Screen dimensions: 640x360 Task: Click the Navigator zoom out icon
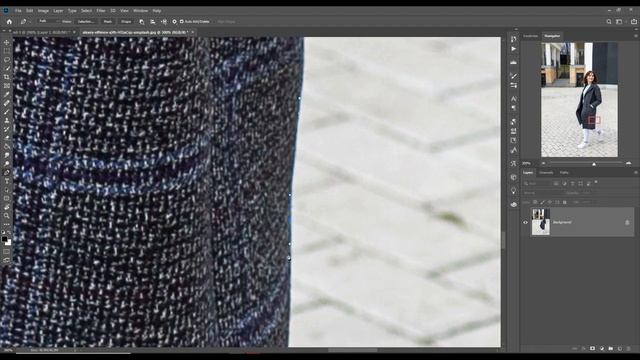coord(543,163)
